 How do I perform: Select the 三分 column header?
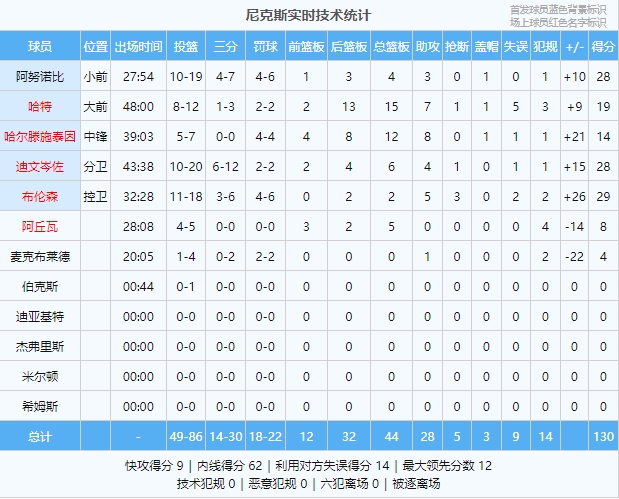(x=225, y=46)
